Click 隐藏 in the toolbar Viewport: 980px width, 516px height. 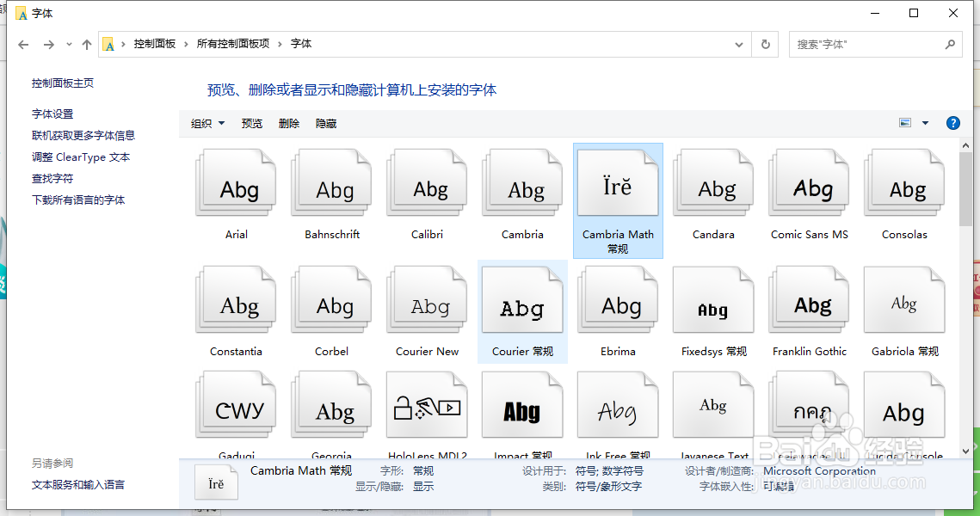pos(326,124)
